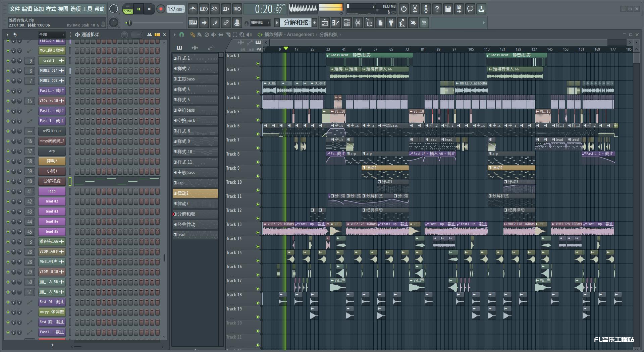
Task: Toggle mute LED of 分解和旋 channel
Action: [x=8, y=181]
